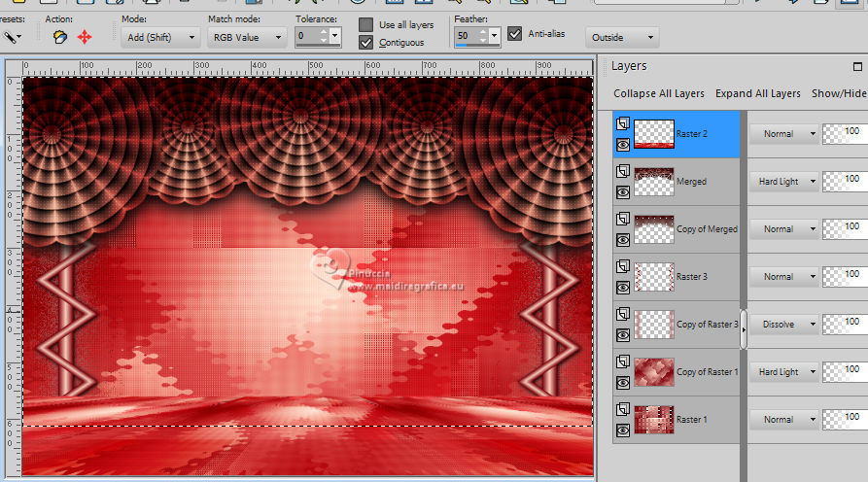Click the Layers panel float/dock icon

pos(857,66)
